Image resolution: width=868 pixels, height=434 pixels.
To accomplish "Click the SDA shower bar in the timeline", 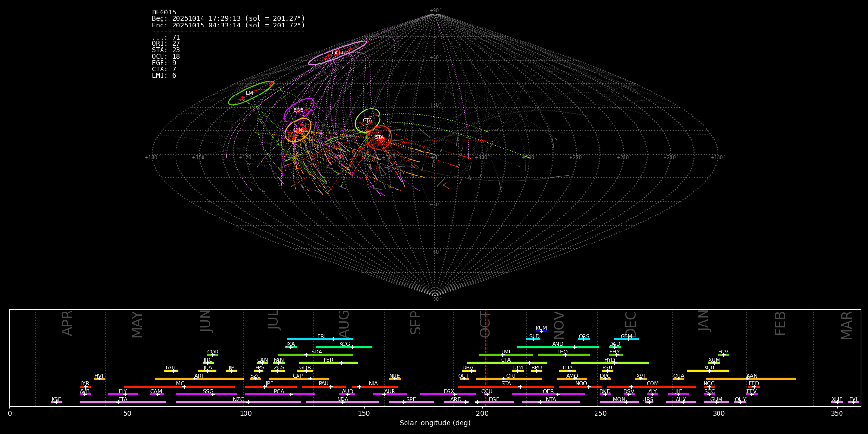I will 315,355.
